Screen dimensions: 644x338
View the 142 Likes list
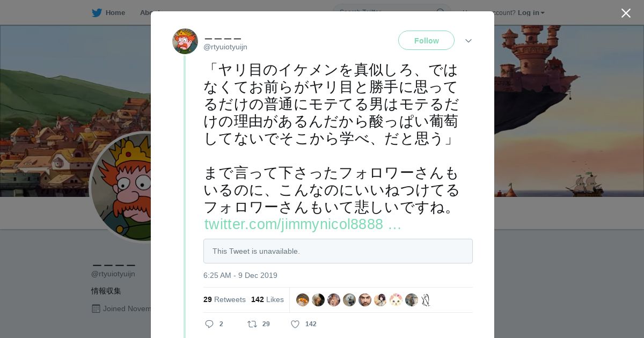[x=267, y=299]
